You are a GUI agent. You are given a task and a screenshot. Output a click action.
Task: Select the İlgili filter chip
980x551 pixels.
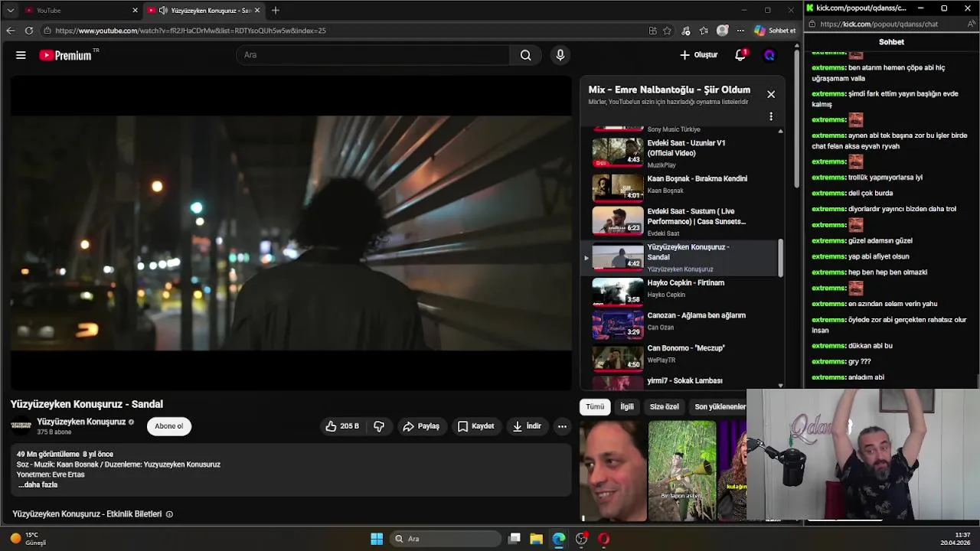click(x=627, y=406)
